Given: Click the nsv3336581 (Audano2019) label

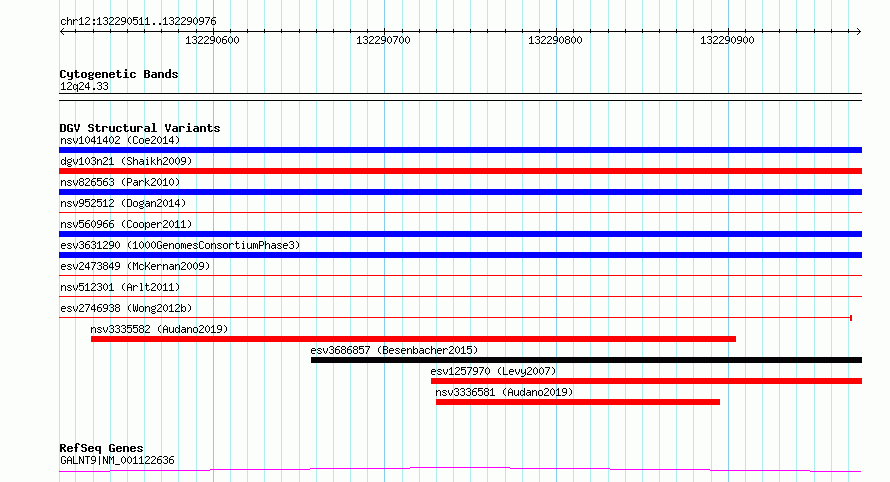Looking at the screenshot, I should click(504, 392).
